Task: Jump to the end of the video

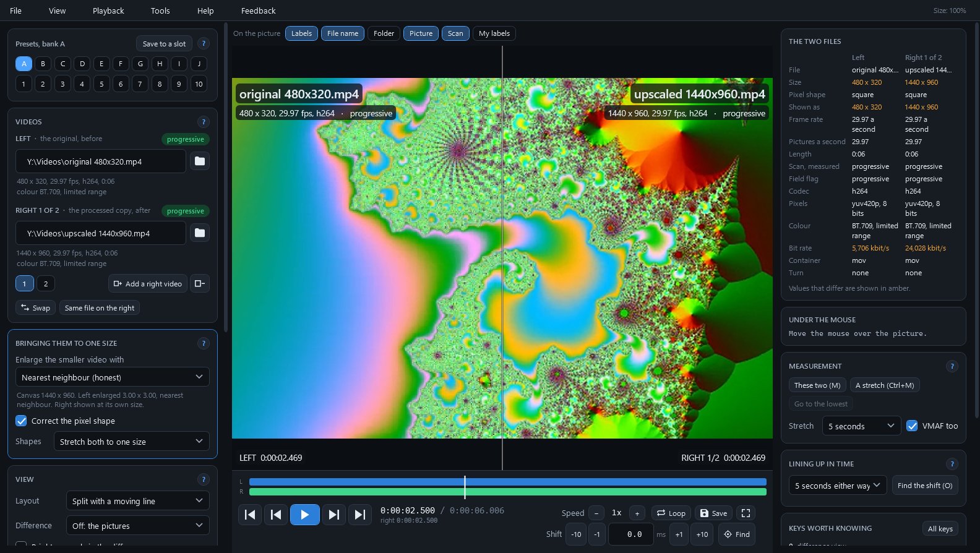Action: tap(359, 515)
